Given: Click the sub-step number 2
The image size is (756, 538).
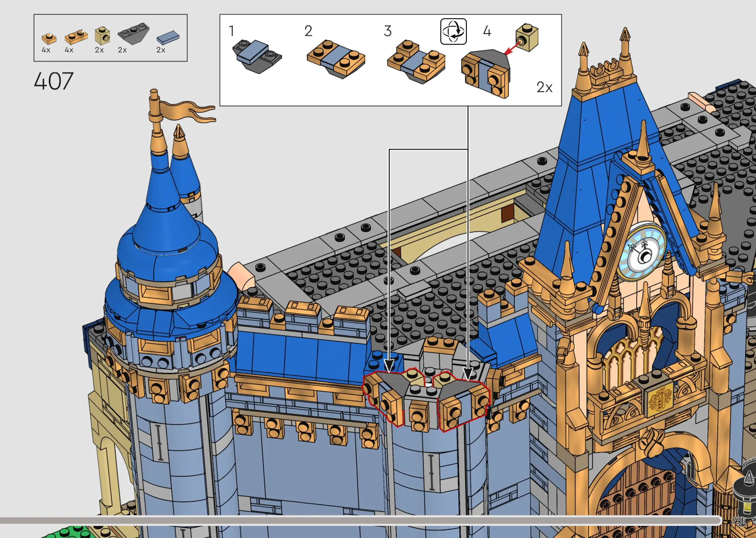Looking at the screenshot, I should 308,31.
